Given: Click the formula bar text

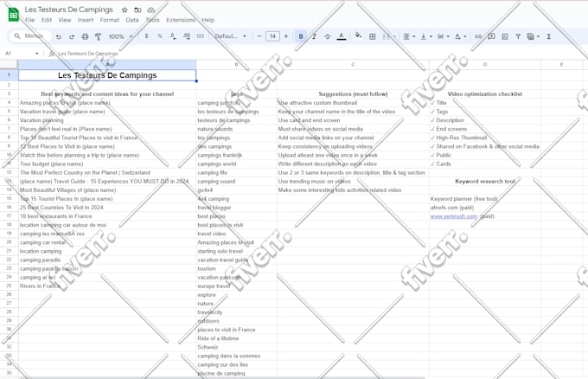Looking at the screenshot, I should (87, 54).
